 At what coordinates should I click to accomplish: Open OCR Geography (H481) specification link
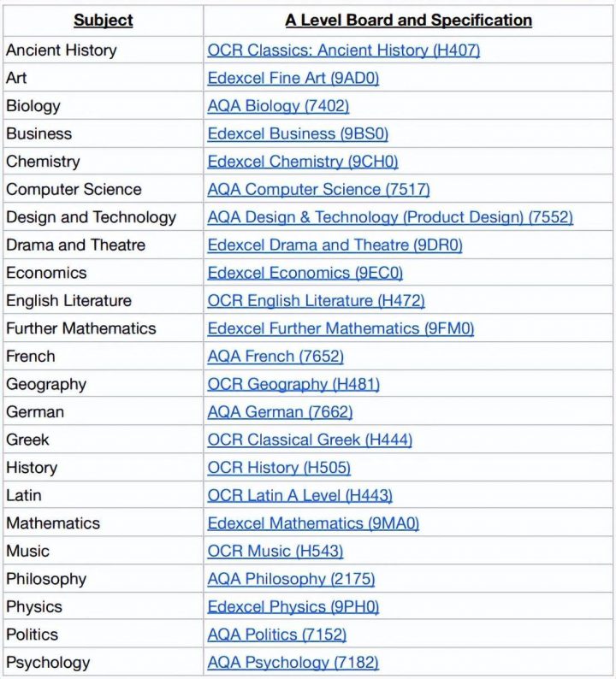[293, 384]
